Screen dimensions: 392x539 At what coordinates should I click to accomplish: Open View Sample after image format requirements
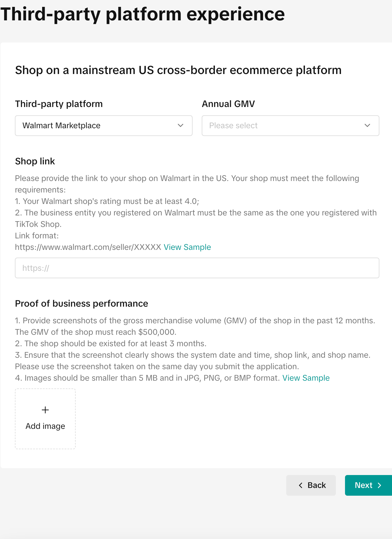tap(306, 378)
